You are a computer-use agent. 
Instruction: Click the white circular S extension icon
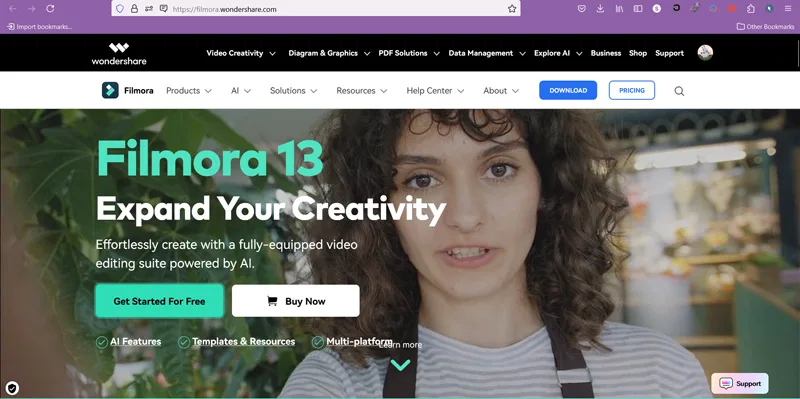(657, 9)
